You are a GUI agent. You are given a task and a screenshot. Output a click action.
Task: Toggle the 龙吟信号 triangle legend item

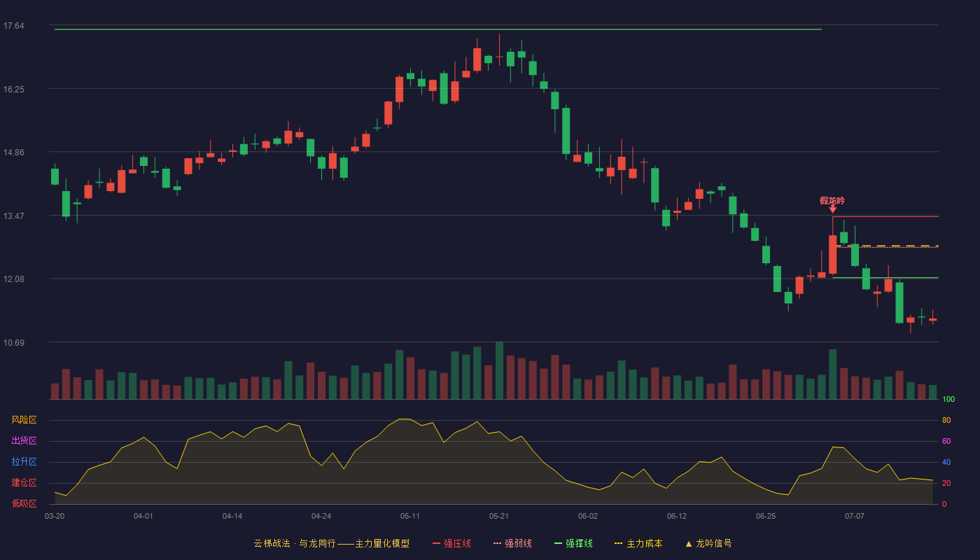(708, 543)
